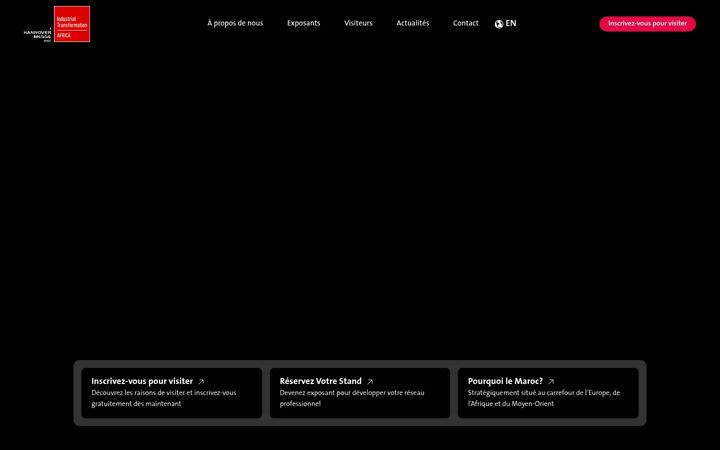Viewport: 720px width, 450px height.
Task: Open the Réservez Votre Stand card title
Action: (x=321, y=381)
